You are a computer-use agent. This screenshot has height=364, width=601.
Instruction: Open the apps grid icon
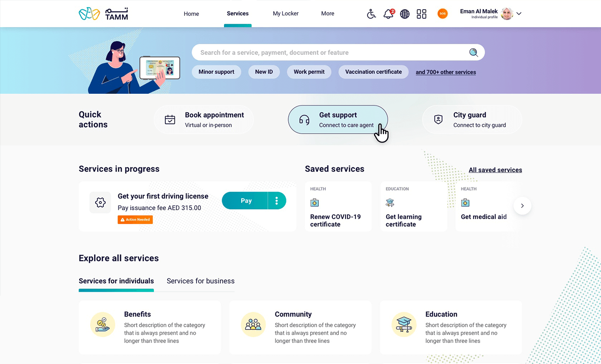(x=422, y=14)
